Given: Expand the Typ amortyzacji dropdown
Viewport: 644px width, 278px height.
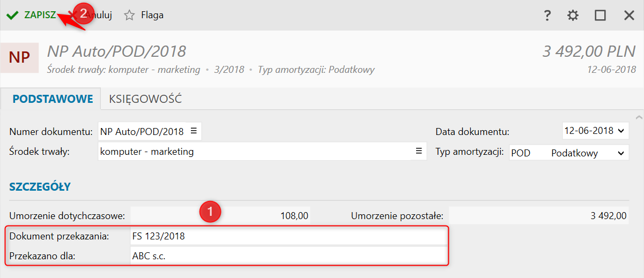Looking at the screenshot, I should click(621, 153).
